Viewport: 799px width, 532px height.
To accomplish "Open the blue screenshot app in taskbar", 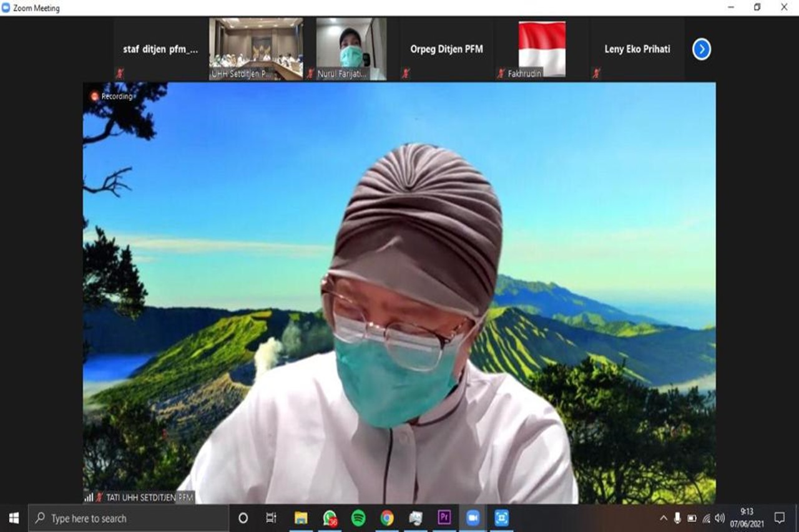I will coord(501,518).
